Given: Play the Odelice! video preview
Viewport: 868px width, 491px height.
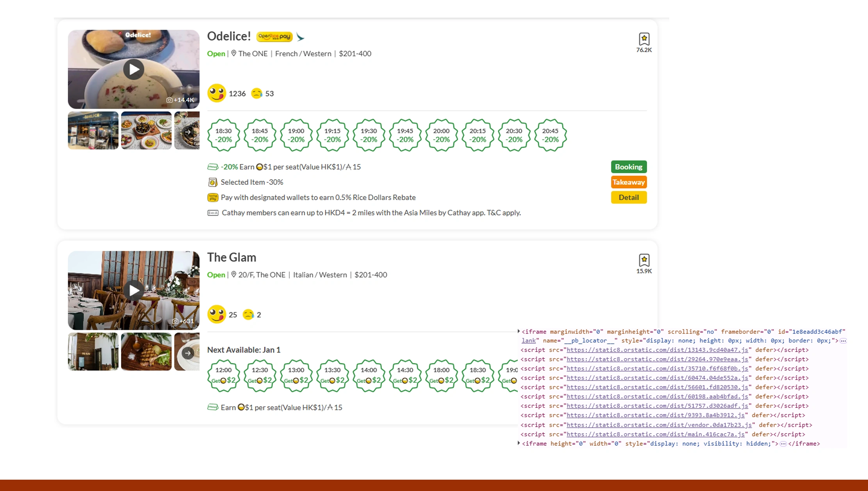Looking at the screenshot, I should tap(134, 70).
